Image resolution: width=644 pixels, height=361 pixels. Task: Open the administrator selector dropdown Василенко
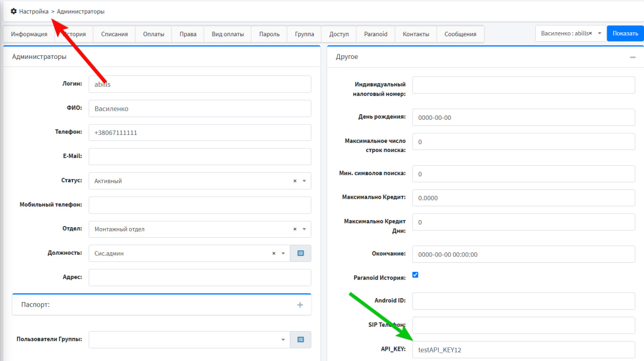[599, 33]
